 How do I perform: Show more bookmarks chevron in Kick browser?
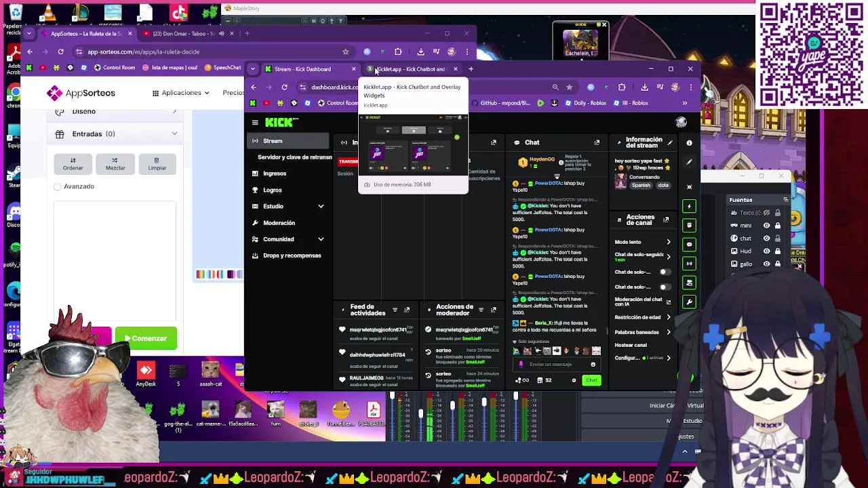684,103
